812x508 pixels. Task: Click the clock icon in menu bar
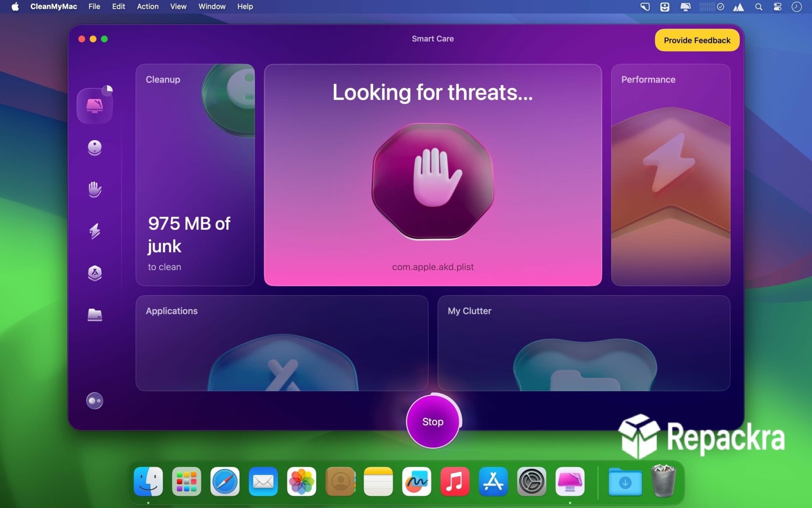point(797,7)
